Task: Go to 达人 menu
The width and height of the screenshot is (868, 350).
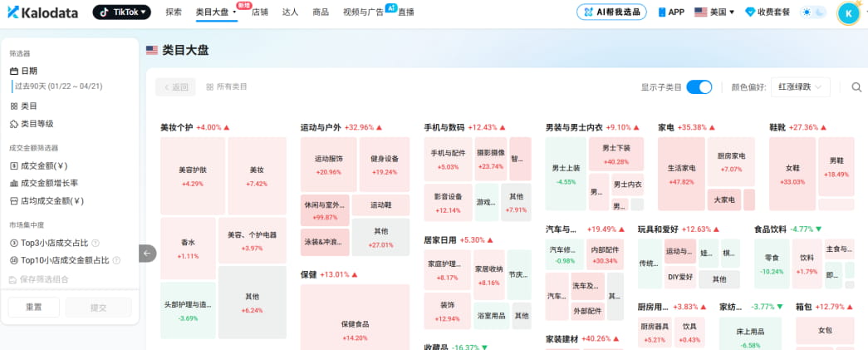Action: click(290, 12)
